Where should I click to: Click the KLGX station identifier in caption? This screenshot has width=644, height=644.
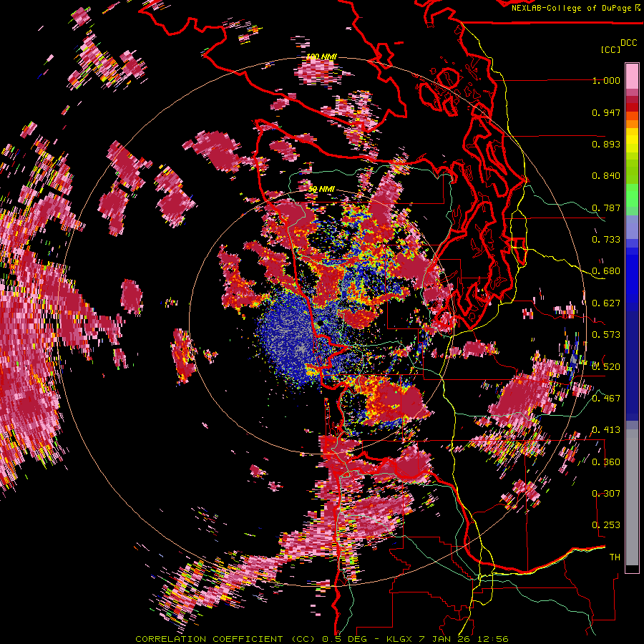[401, 639]
